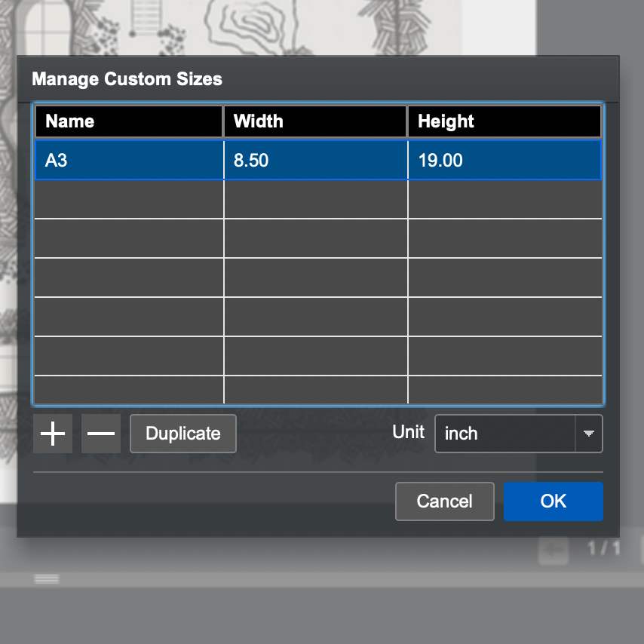The width and height of the screenshot is (644, 644).
Task: Click the Height column header
Action: [504, 121]
